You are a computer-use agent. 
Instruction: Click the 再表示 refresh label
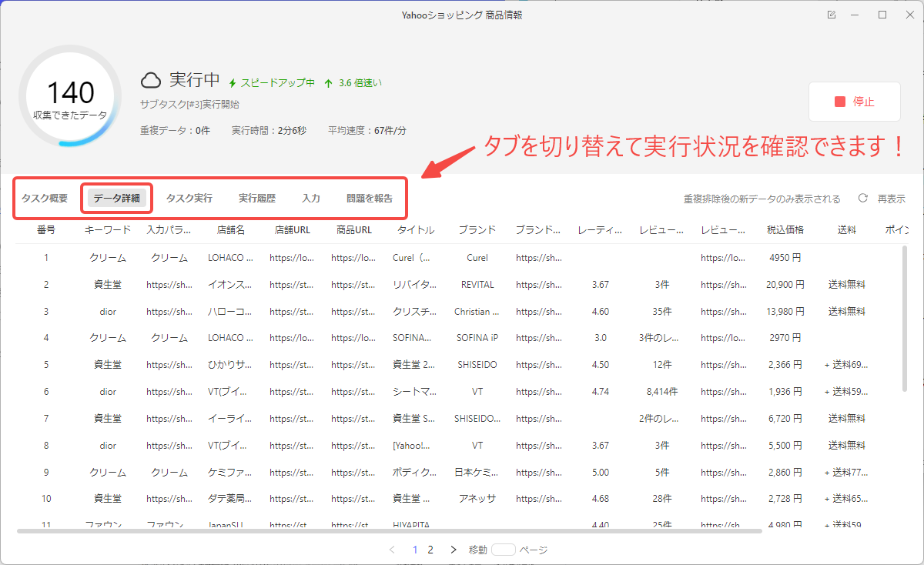point(892,199)
